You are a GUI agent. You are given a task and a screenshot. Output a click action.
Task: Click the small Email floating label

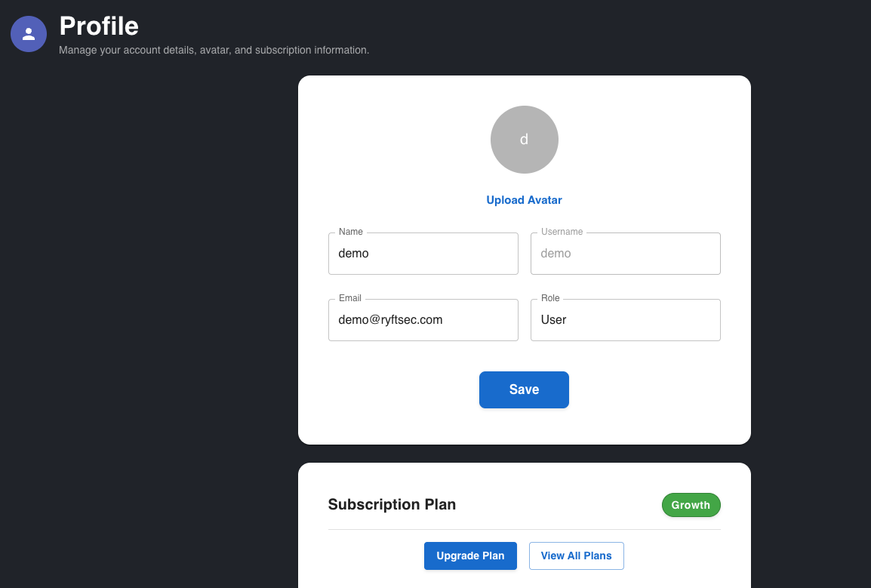[350, 298]
